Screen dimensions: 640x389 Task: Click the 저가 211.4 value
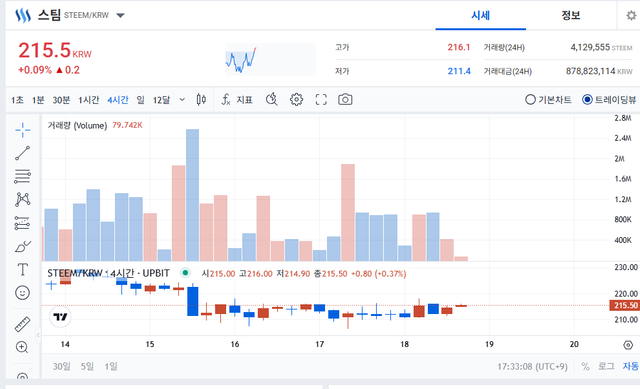click(459, 71)
